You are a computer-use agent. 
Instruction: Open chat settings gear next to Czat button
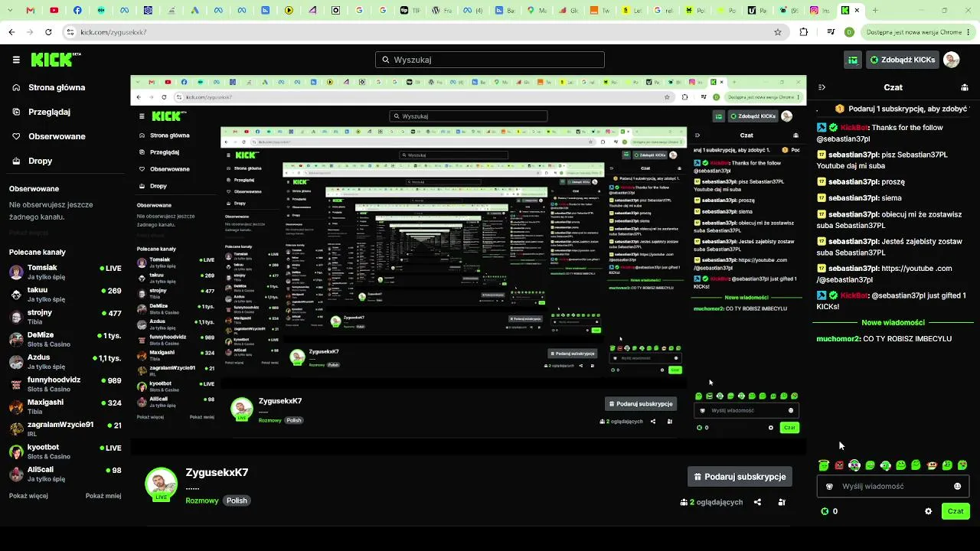(928, 511)
